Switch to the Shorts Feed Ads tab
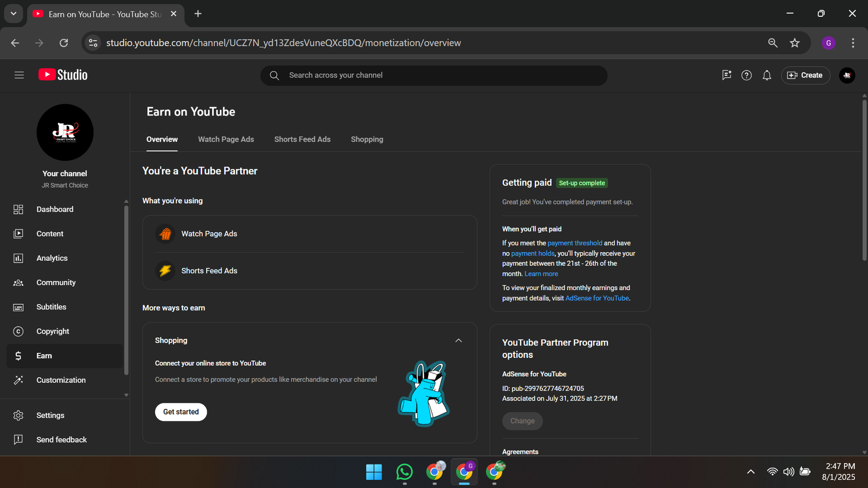 pos(302,139)
